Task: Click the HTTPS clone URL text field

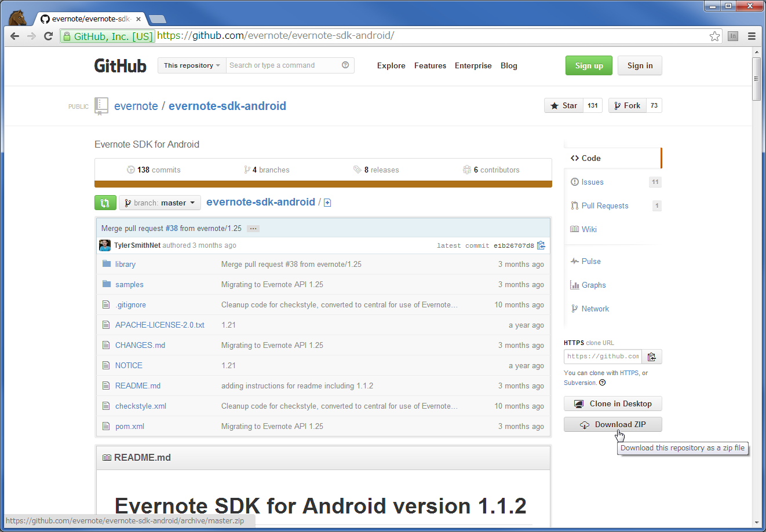Action: coord(603,357)
